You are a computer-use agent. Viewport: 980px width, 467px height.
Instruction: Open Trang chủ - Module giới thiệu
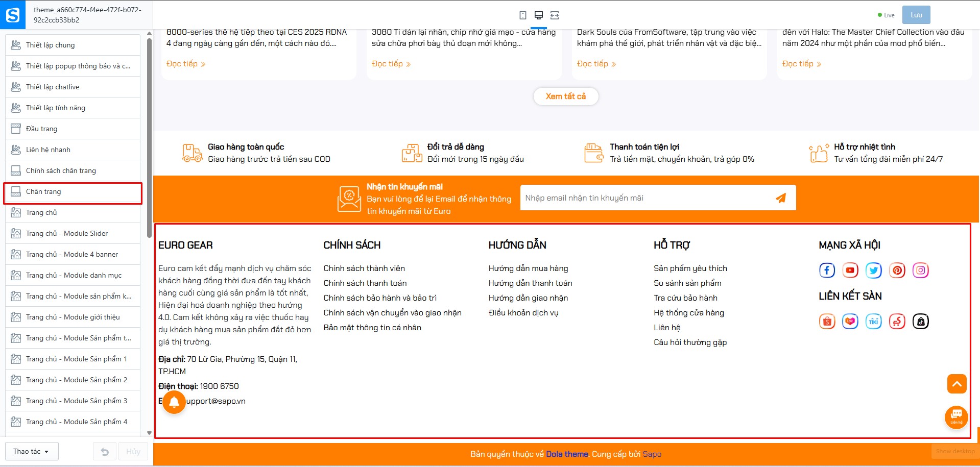[x=73, y=317]
